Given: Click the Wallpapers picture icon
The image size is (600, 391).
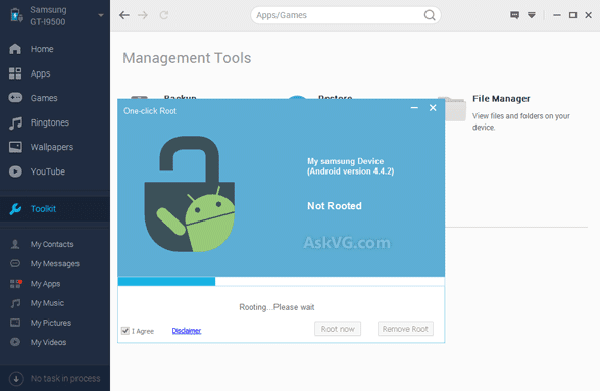Looking at the screenshot, I should [x=15, y=147].
